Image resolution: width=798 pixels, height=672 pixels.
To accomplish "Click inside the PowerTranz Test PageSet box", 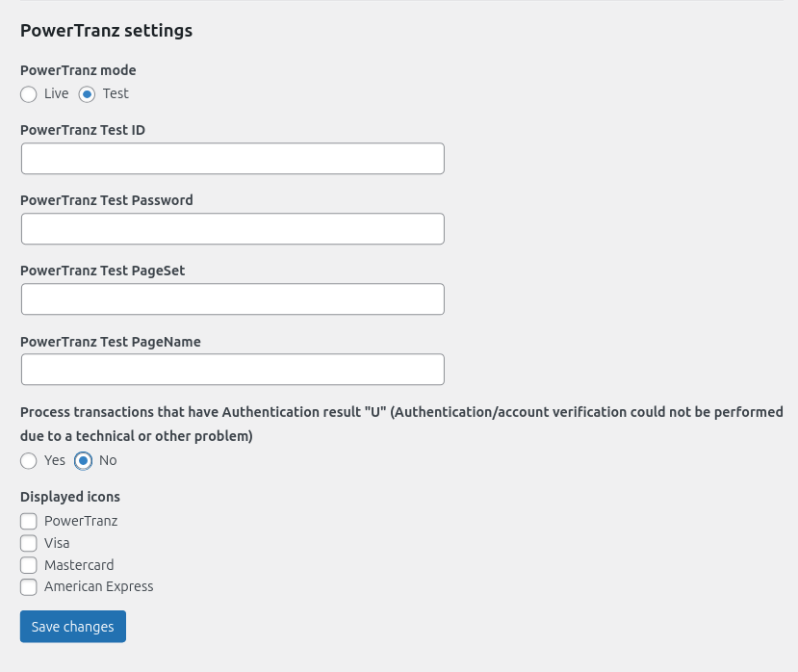I will 232,298.
